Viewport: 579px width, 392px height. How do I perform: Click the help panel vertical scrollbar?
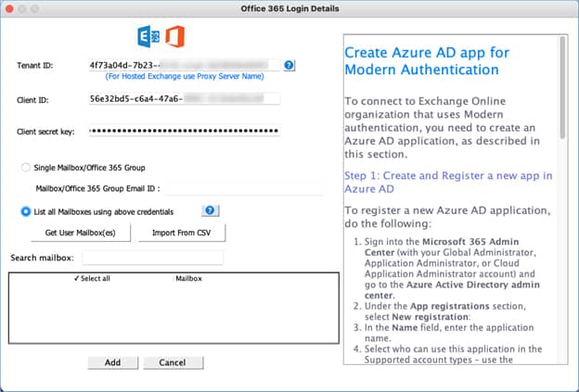563,185
